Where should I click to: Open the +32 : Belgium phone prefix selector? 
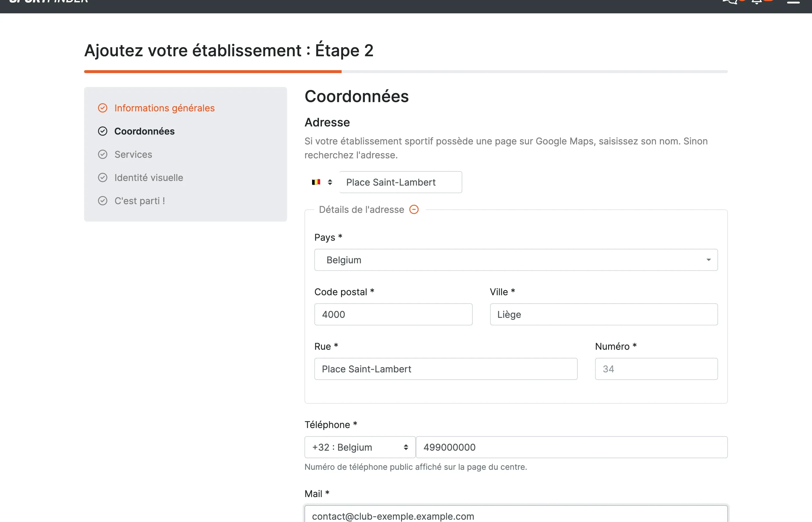click(x=360, y=447)
